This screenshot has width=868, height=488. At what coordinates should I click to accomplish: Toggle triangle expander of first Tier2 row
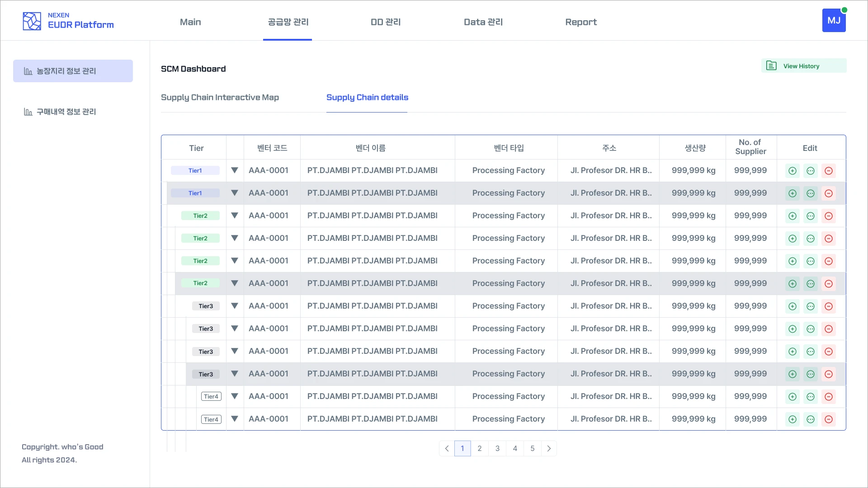[x=235, y=216]
